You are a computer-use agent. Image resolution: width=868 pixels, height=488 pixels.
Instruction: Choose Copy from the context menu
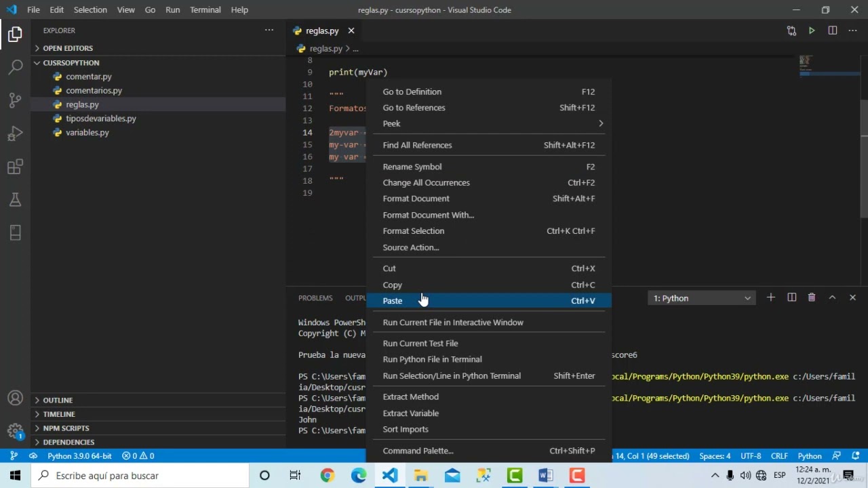point(488,285)
